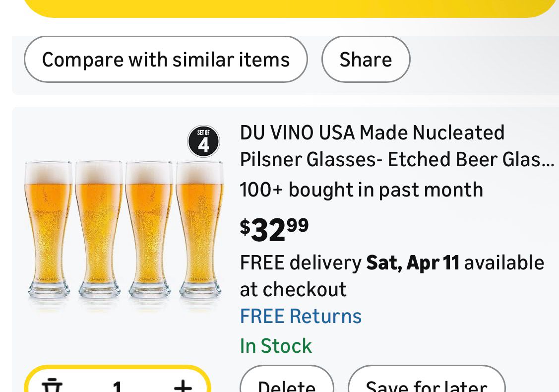This screenshot has height=392, width=559.
Task: Click the black "Set of 4" badge
Action: pos(203,141)
